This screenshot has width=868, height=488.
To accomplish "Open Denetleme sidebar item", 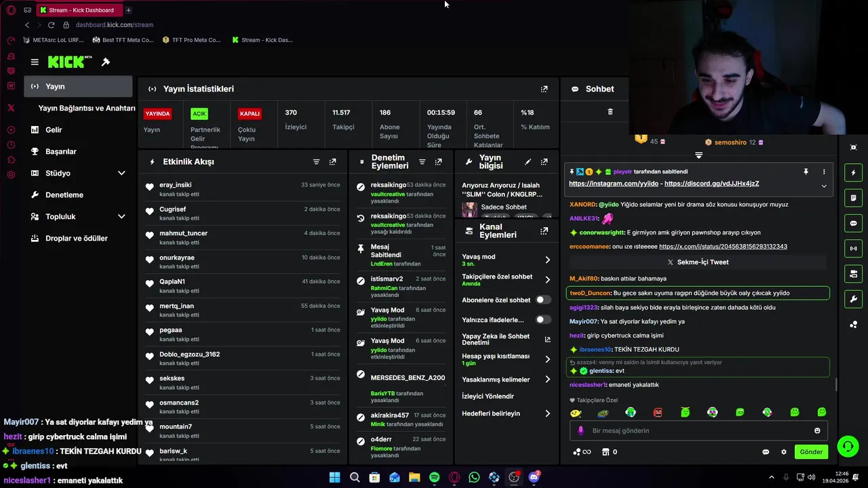I will coord(78,195).
